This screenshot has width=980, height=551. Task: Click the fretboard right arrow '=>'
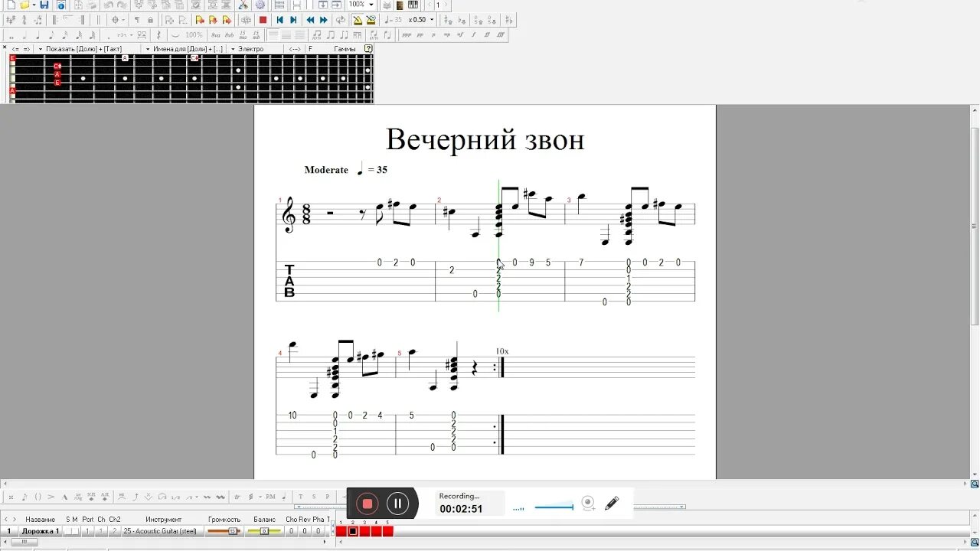27,49
